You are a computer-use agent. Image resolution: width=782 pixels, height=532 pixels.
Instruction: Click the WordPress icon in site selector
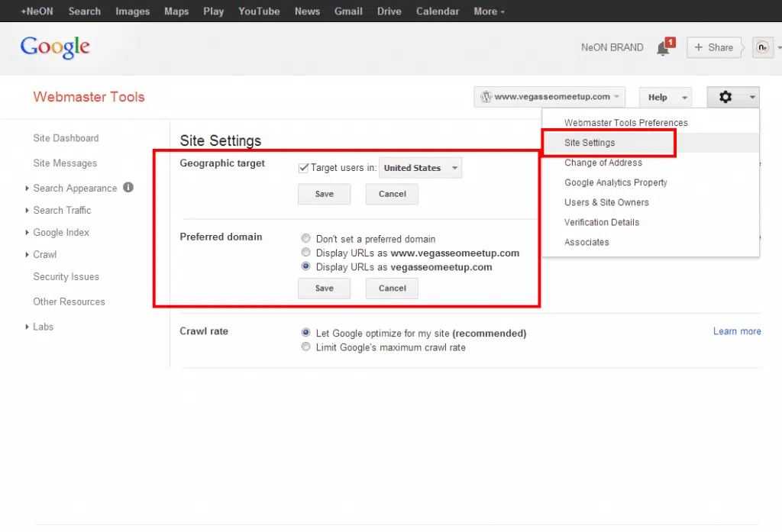(486, 97)
